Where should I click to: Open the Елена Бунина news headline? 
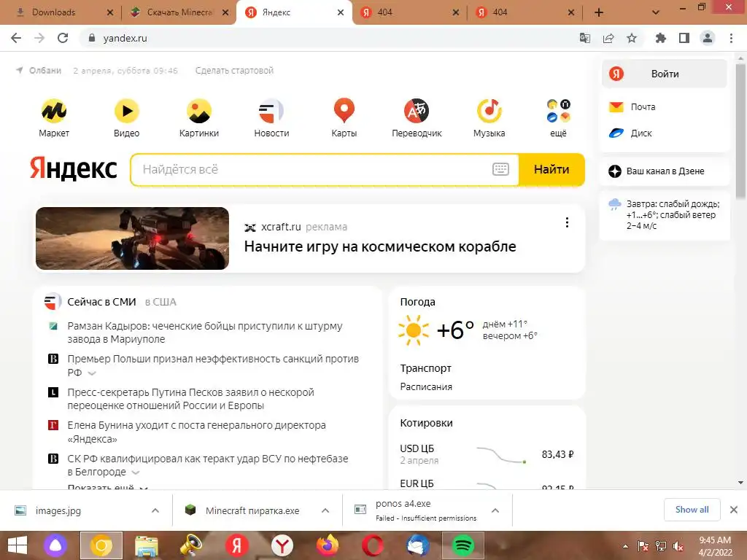[196, 432]
